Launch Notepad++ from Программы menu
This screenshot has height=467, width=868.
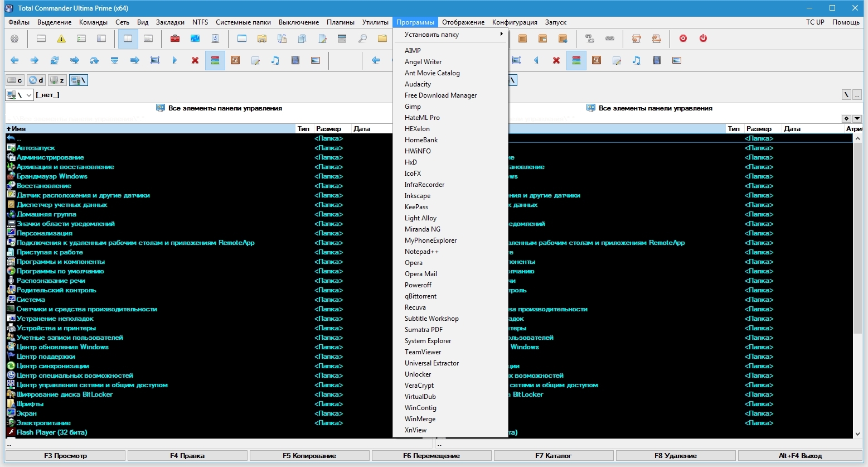point(451,252)
